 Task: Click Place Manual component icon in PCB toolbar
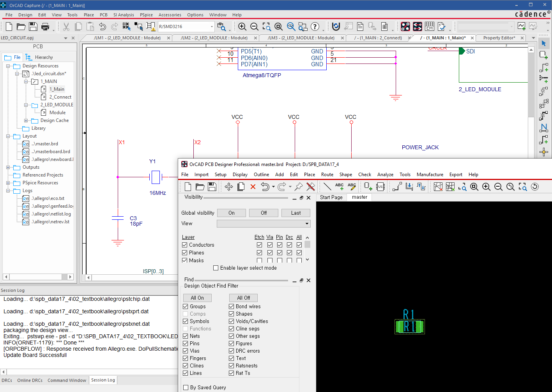[368, 187]
